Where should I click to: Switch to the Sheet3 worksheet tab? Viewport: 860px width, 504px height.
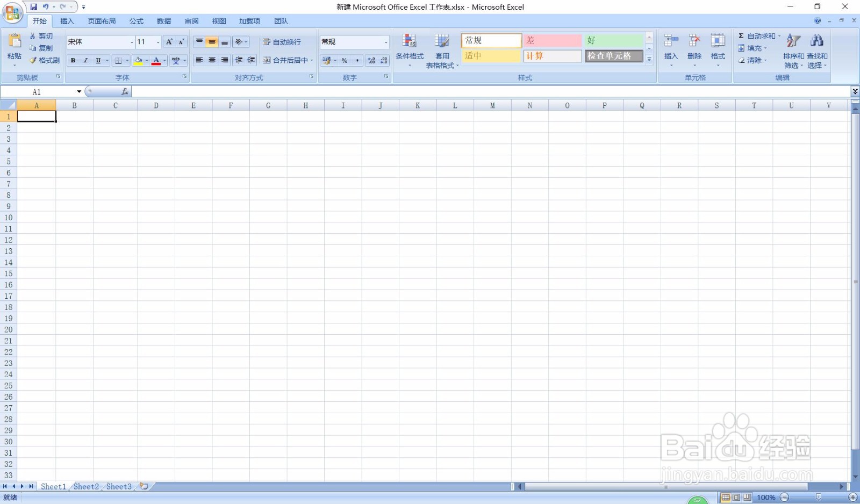(x=119, y=486)
